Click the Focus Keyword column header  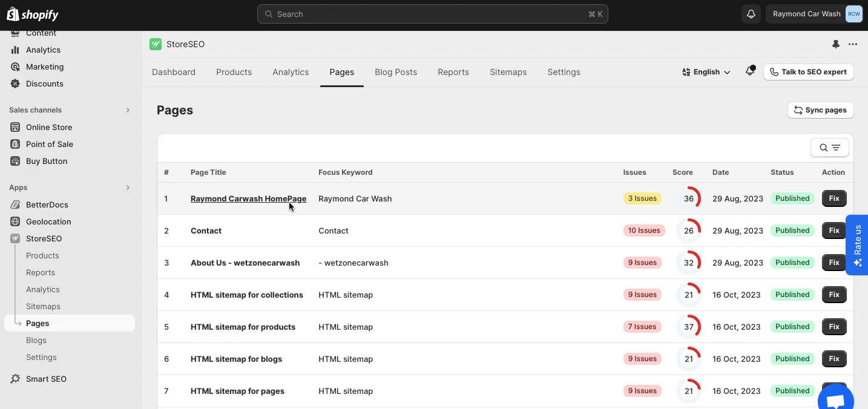pos(346,172)
